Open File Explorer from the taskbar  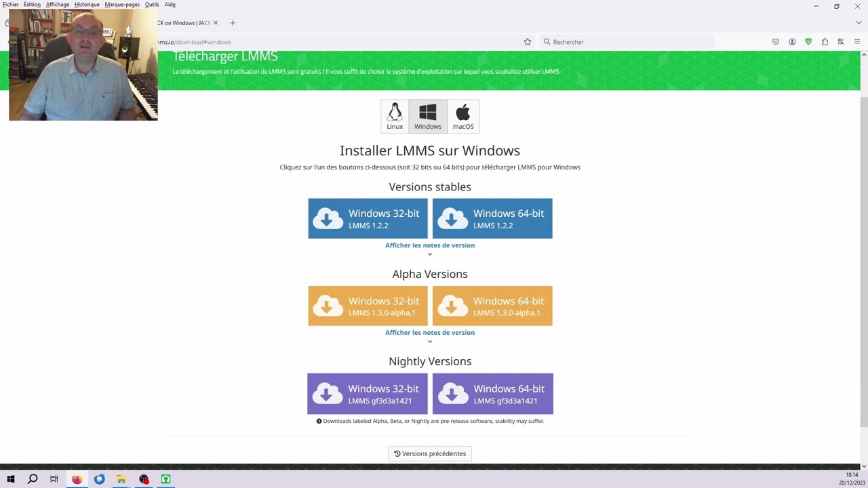121,479
